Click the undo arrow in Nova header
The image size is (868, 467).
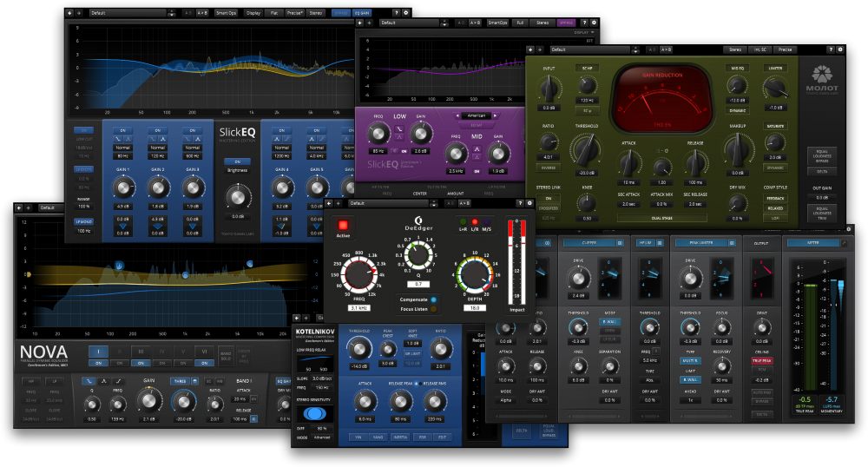tap(20, 208)
